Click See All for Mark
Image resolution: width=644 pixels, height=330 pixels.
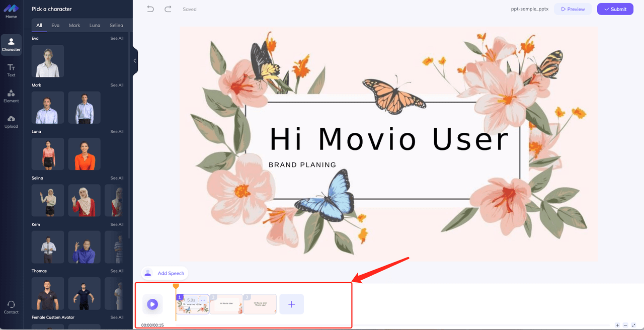(x=117, y=85)
